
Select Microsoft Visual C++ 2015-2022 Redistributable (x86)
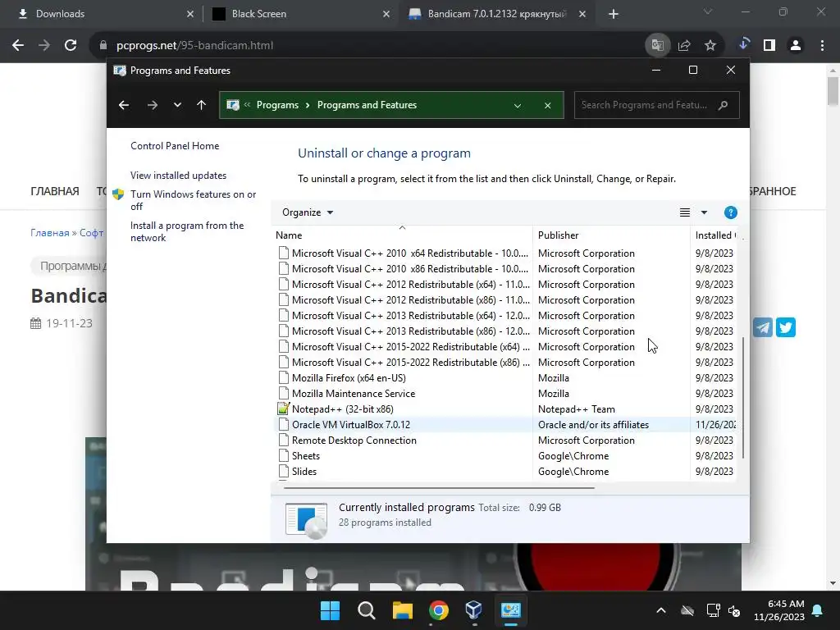(506, 362)
